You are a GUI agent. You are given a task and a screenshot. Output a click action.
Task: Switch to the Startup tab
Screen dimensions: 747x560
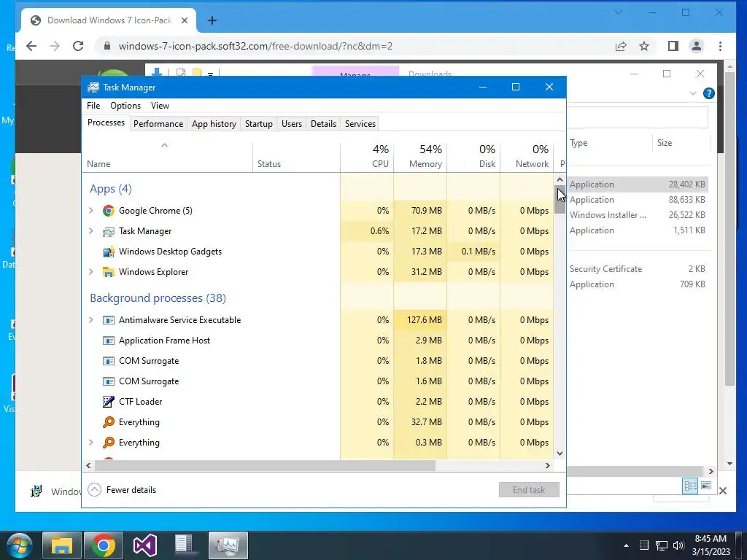coord(259,124)
